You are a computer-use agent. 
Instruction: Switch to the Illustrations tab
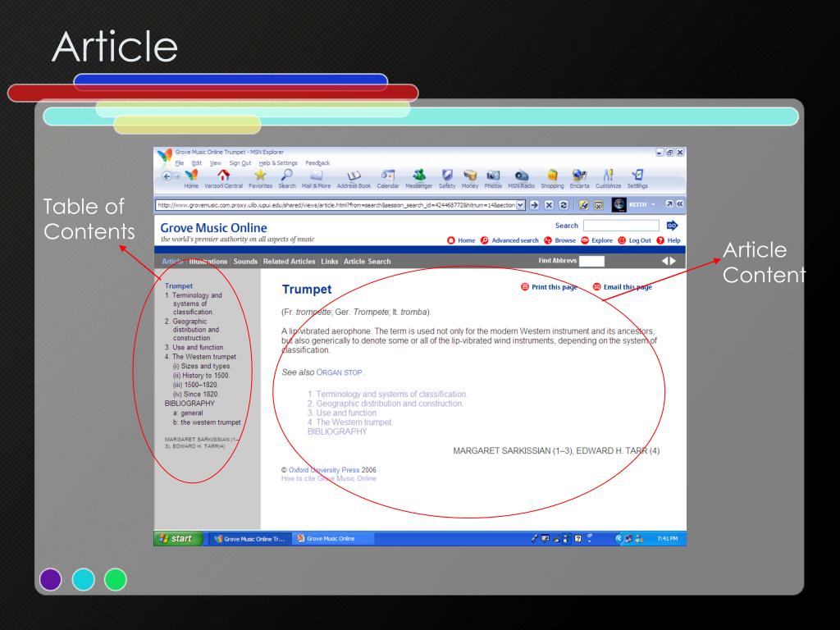[208, 262]
